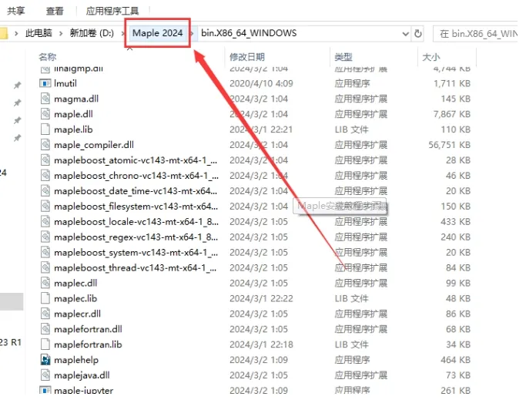Click the search box for bin.X86_64_WINDOWS
Viewport: 526px width, 420px height.
[476, 34]
